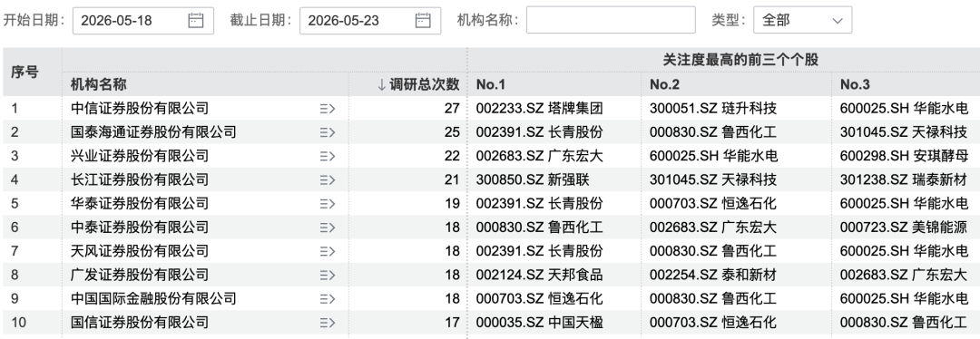Open detail icon for 长江证券股份有限公司

coord(328,179)
